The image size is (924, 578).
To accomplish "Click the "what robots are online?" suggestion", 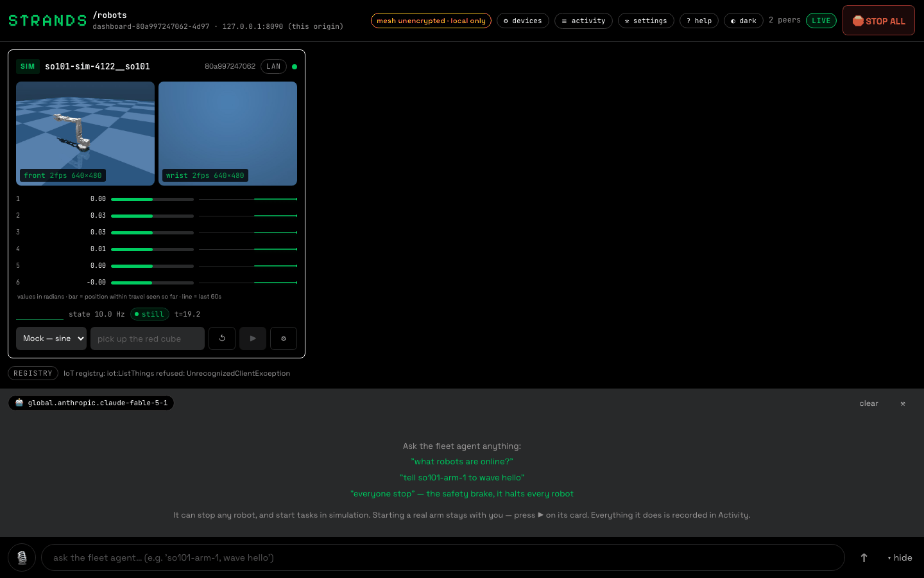I will pos(462,462).
